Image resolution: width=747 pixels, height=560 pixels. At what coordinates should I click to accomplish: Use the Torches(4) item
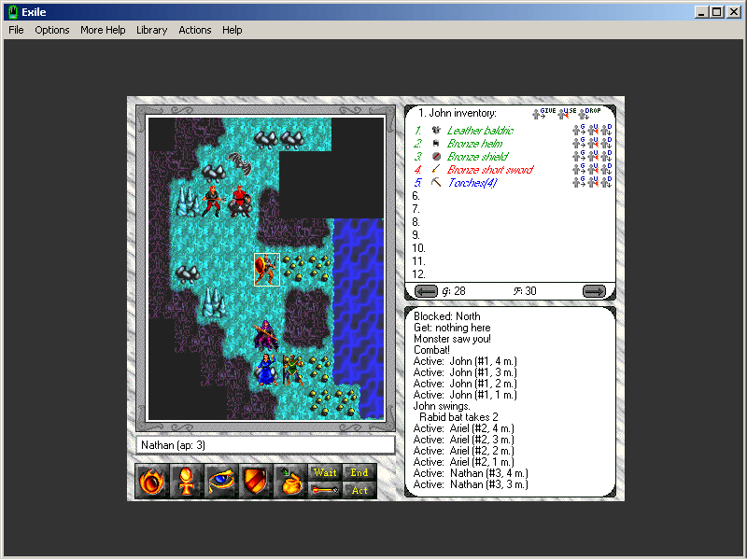[593, 182]
